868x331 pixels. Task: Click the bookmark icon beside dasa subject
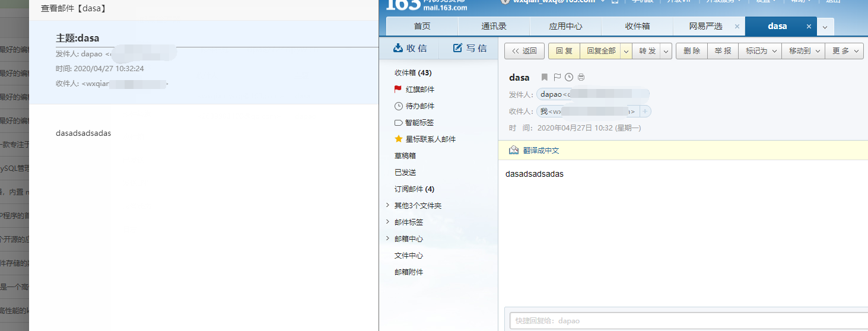point(545,77)
